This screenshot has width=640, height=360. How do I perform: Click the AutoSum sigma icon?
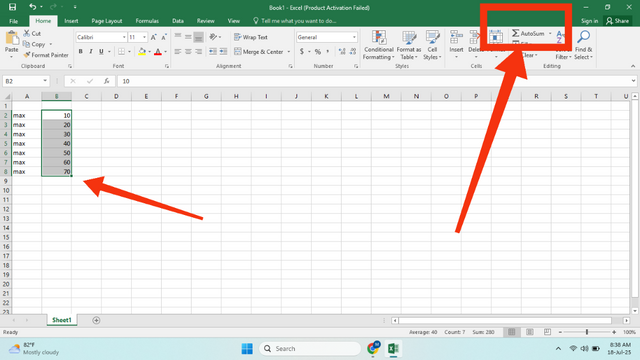point(516,33)
